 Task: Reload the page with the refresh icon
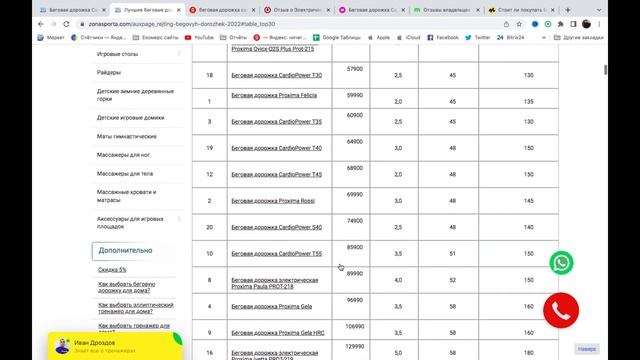tap(66, 24)
